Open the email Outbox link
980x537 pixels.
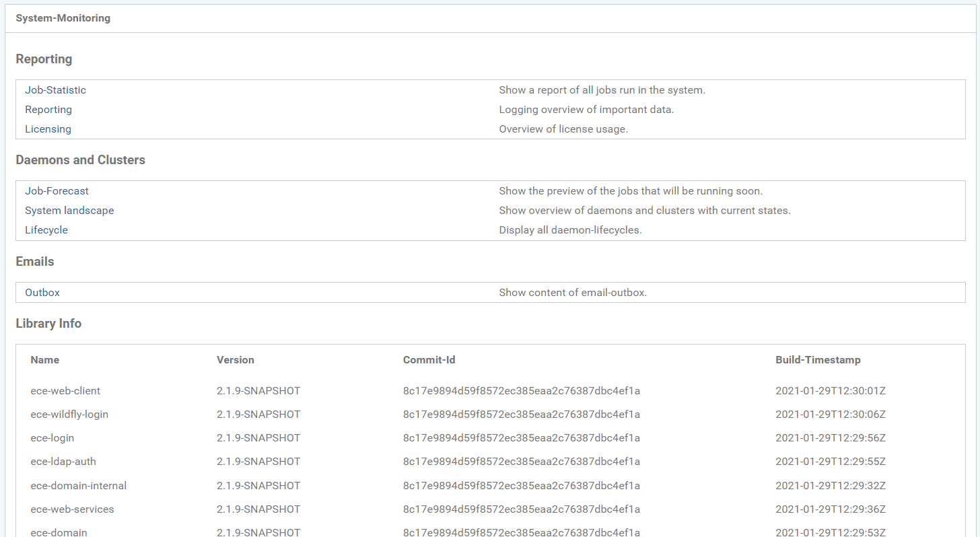pos(42,293)
